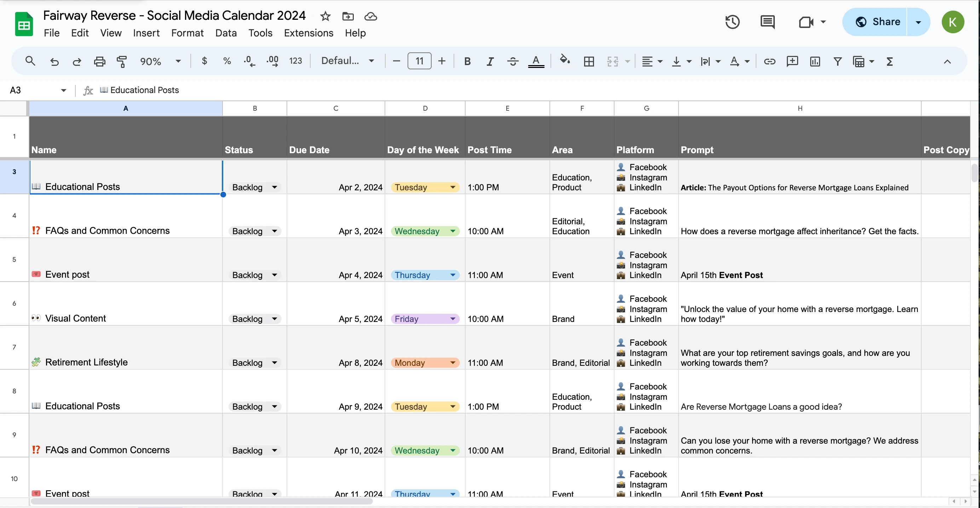The image size is (980, 508).
Task: Click the strikethrough formatting icon
Action: 512,61
